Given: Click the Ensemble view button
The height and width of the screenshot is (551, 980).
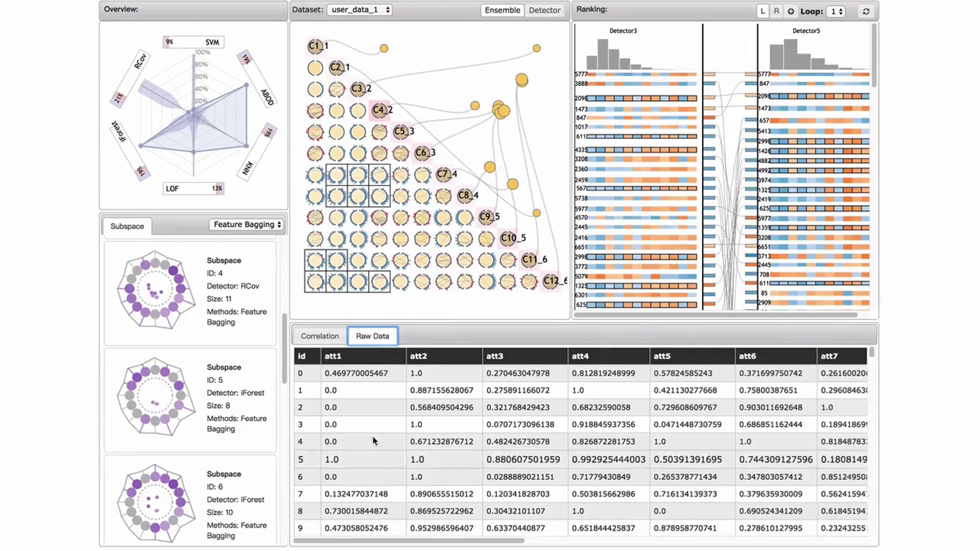Looking at the screenshot, I should click(502, 10).
